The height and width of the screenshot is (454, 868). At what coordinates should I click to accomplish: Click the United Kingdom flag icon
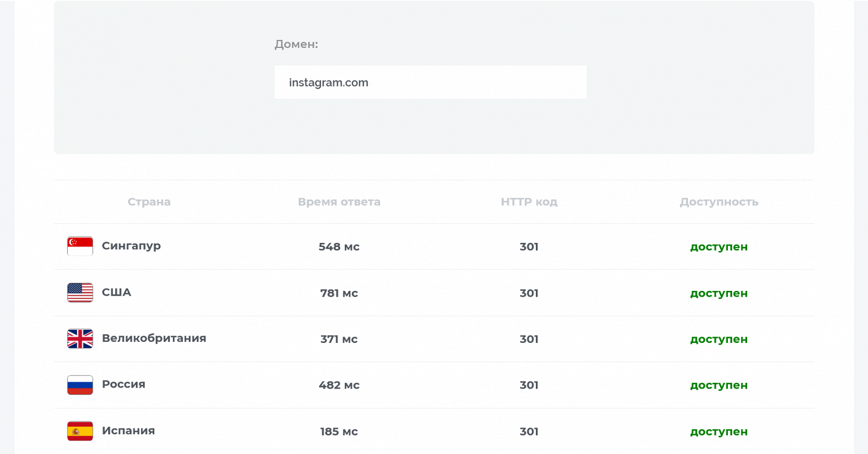[80, 338]
